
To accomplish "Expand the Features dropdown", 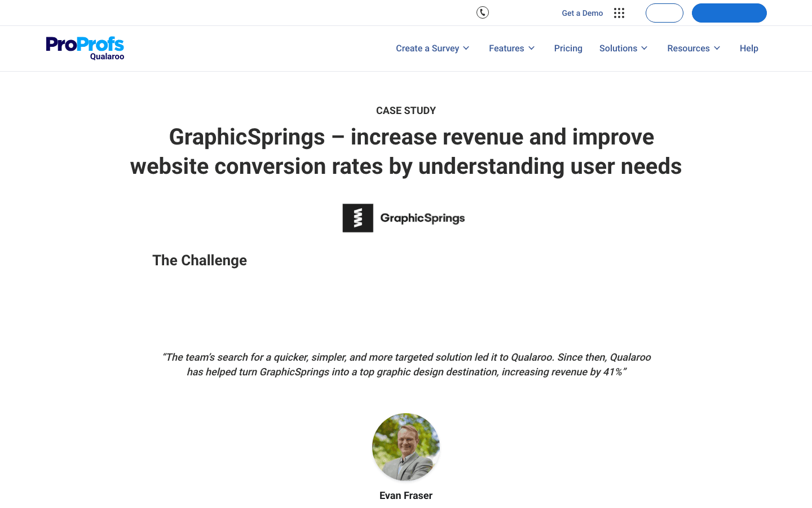I will 512,49.
